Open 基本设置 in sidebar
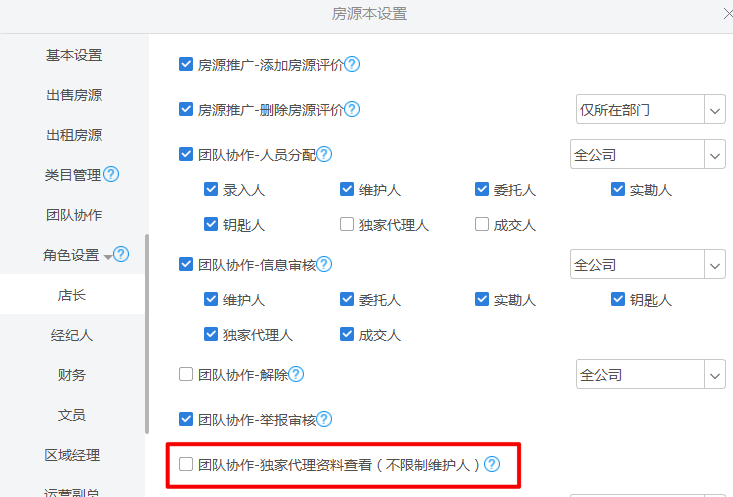 click(x=74, y=55)
